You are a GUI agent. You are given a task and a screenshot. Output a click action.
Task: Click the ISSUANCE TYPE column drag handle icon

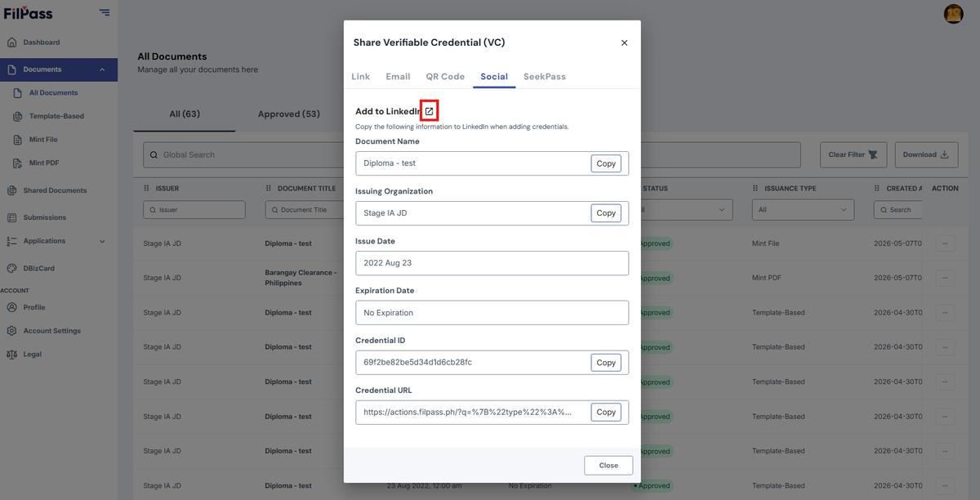click(x=756, y=189)
